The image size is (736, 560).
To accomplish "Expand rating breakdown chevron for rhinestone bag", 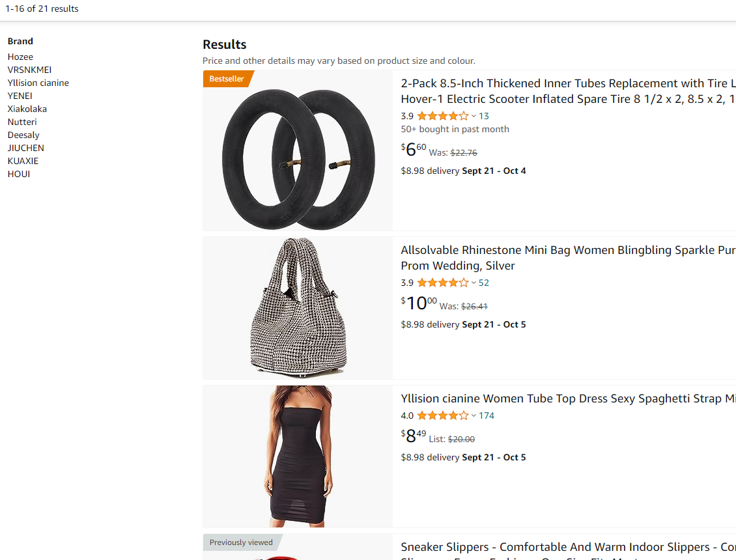I will pos(474,283).
